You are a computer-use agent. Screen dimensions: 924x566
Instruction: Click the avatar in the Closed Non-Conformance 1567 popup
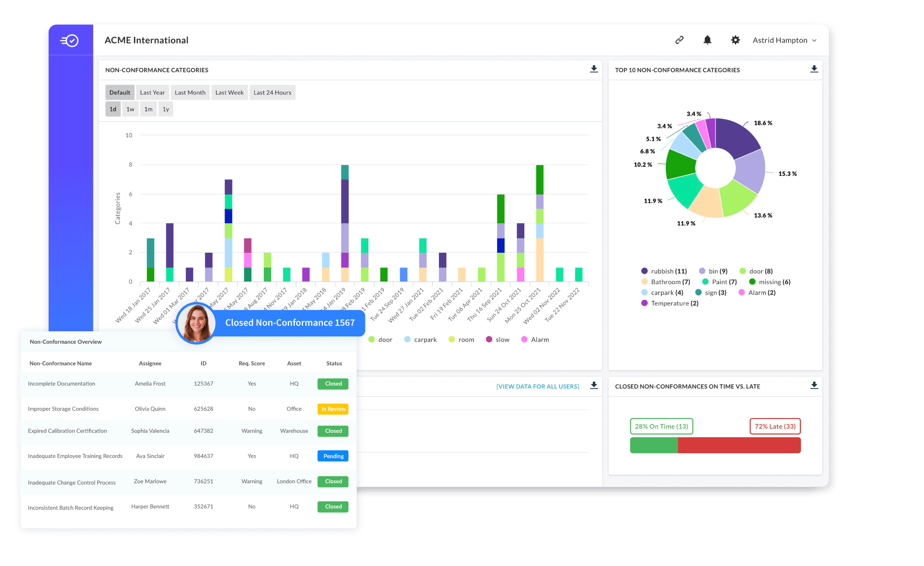pos(195,323)
